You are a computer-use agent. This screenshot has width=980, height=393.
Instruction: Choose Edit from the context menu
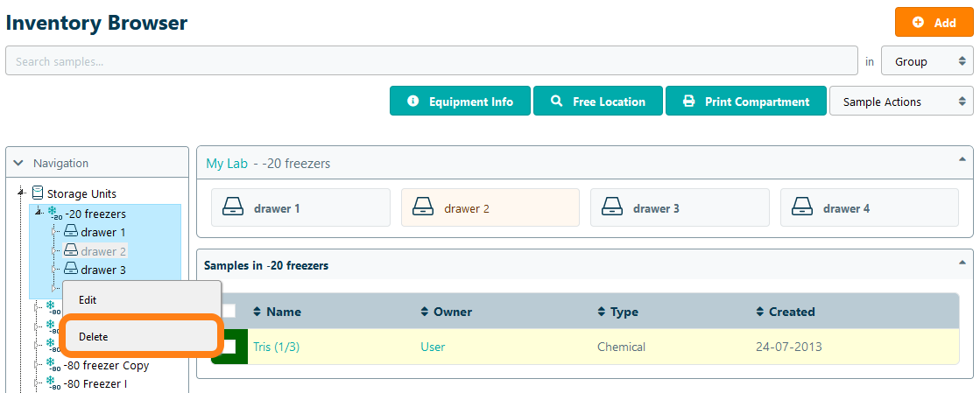pyautogui.click(x=88, y=299)
